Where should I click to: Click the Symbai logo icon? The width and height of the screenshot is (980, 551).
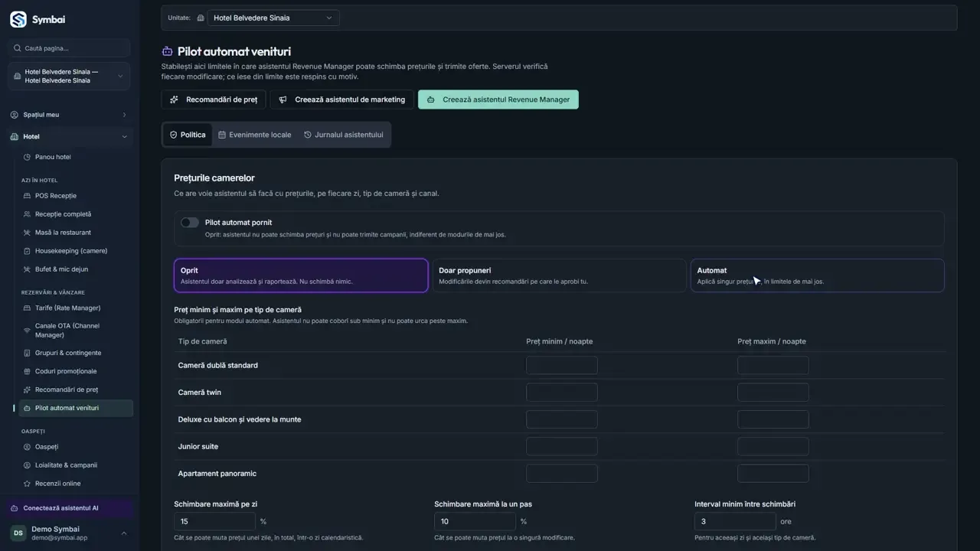click(x=18, y=19)
